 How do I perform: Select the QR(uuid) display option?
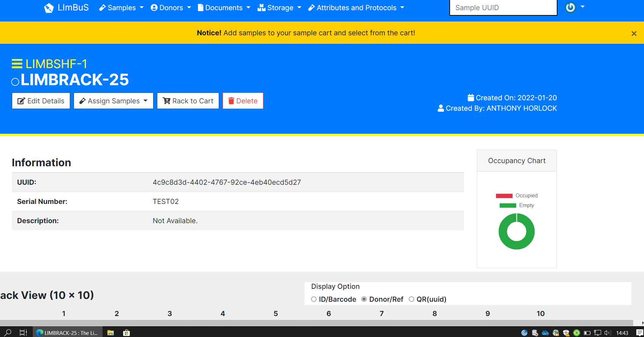pyautogui.click(x=412, y=299)
